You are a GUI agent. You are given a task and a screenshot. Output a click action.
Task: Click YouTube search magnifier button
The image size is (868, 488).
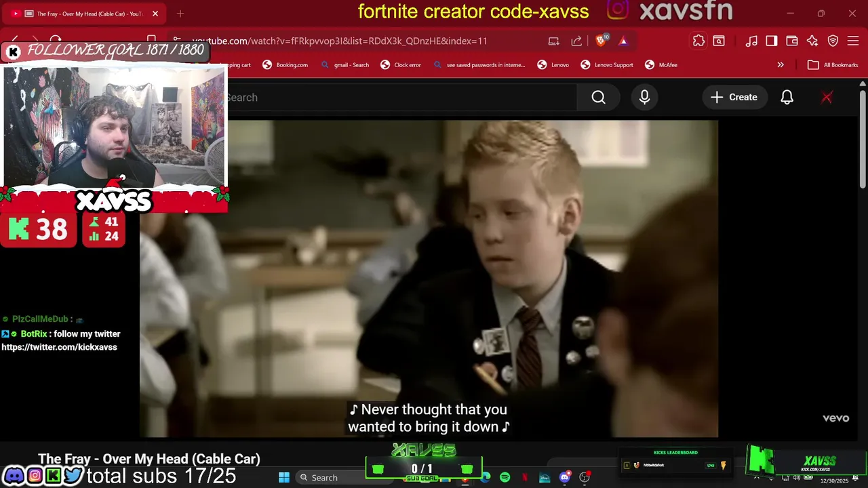(x=598, y=98)
